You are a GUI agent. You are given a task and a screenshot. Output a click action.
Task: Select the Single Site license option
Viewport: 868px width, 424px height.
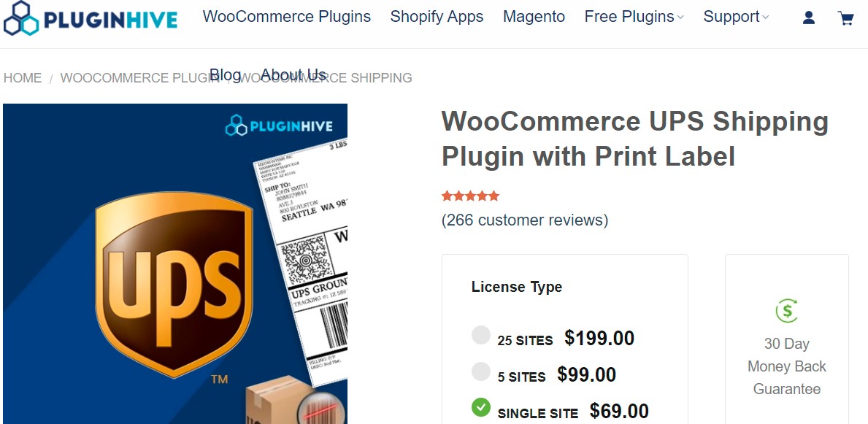point(481,407)
